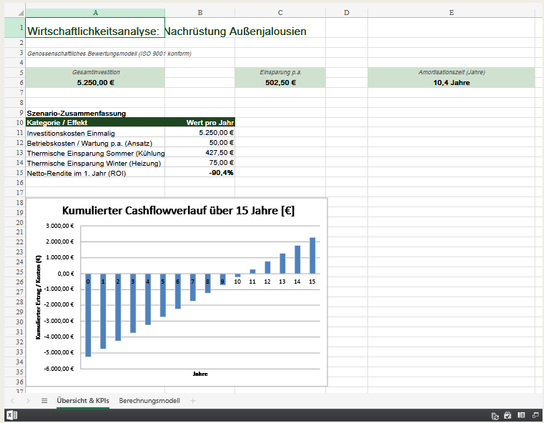Open the all sheets list hamburger icon
Viewport: 544px width, 423px height.
[44, 401]
